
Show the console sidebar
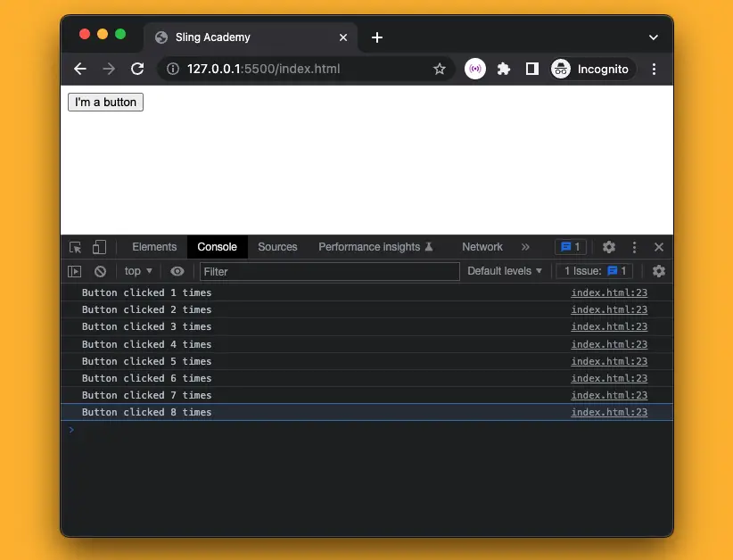click(x=74, y=272)
